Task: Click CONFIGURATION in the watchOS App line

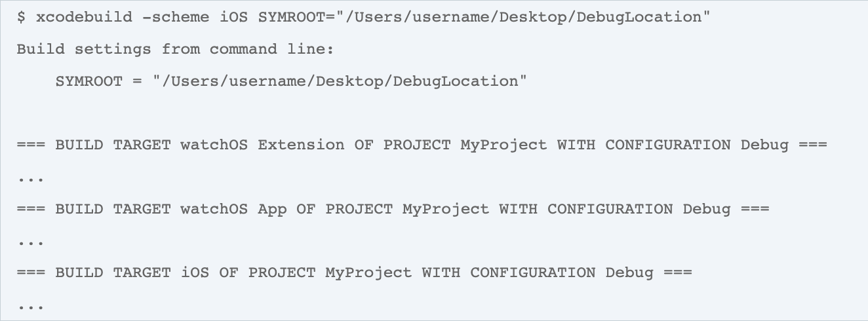Action: pyautogui.click(x=610, y=210)
